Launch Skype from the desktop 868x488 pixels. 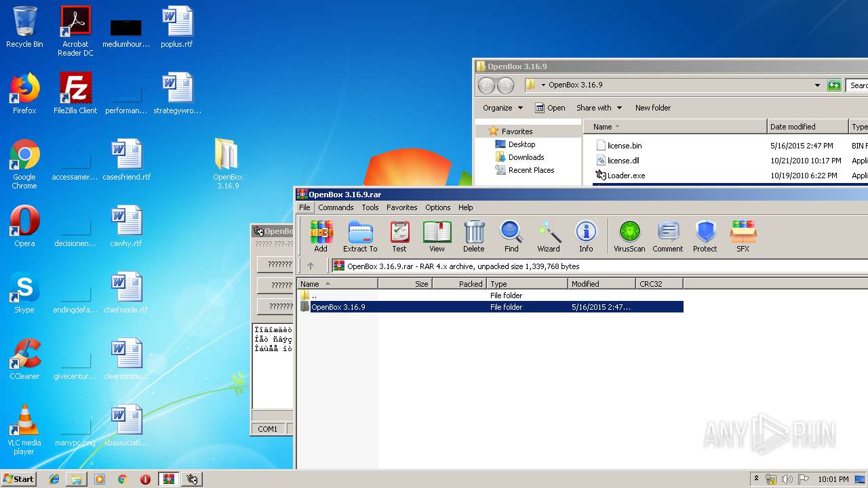tap(24, 293)
